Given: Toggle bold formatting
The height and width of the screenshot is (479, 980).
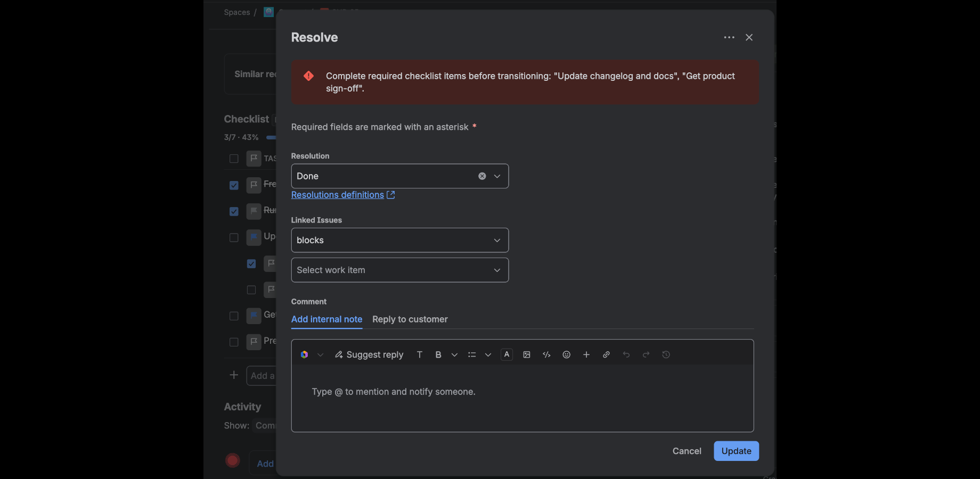Looking at the screenshot, I should [438, 354].
